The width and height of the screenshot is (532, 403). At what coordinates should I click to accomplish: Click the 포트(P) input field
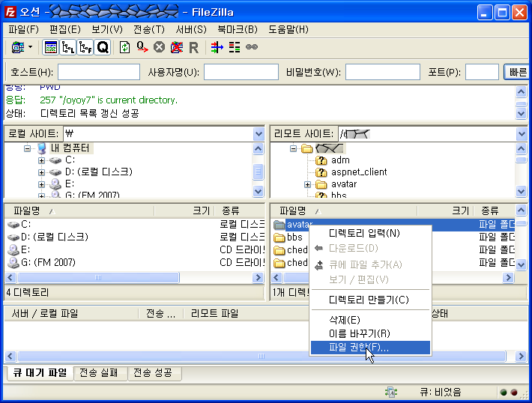[482, 72]
